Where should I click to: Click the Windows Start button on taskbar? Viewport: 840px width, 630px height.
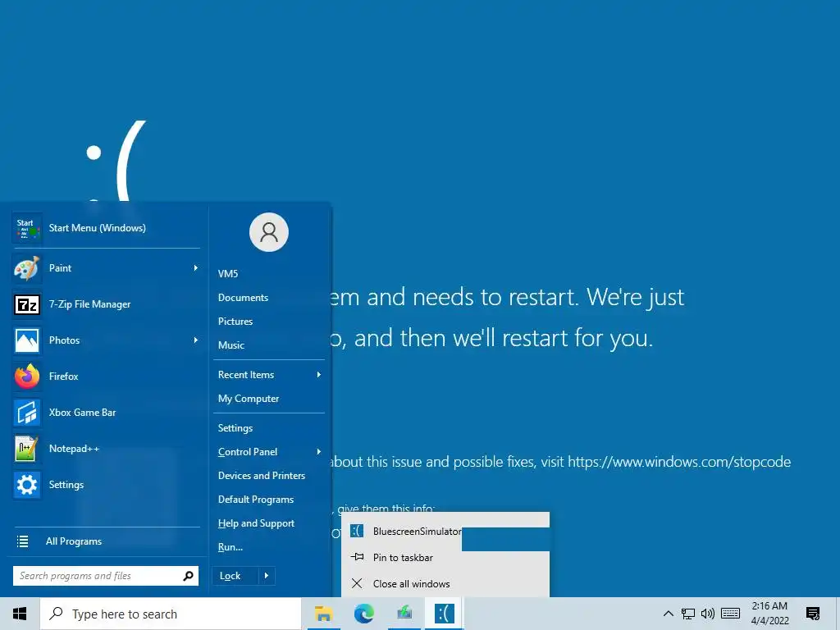(20, 614)
